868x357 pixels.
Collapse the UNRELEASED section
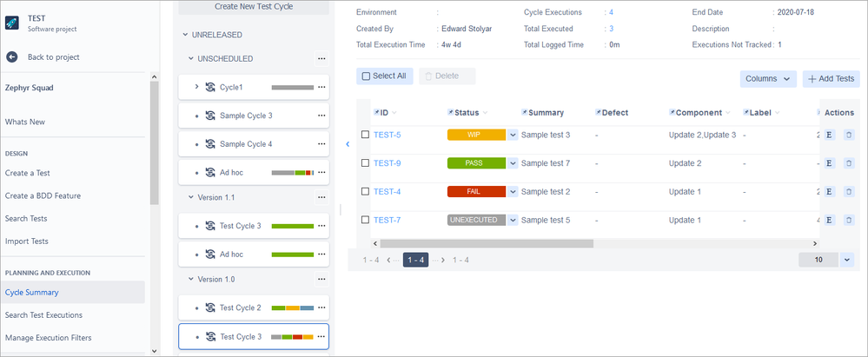(185, 35)
